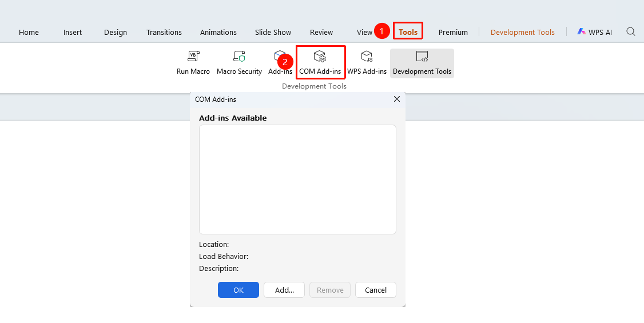
Task: Click the Add-ins icon
Action: [x=280, y=56]
